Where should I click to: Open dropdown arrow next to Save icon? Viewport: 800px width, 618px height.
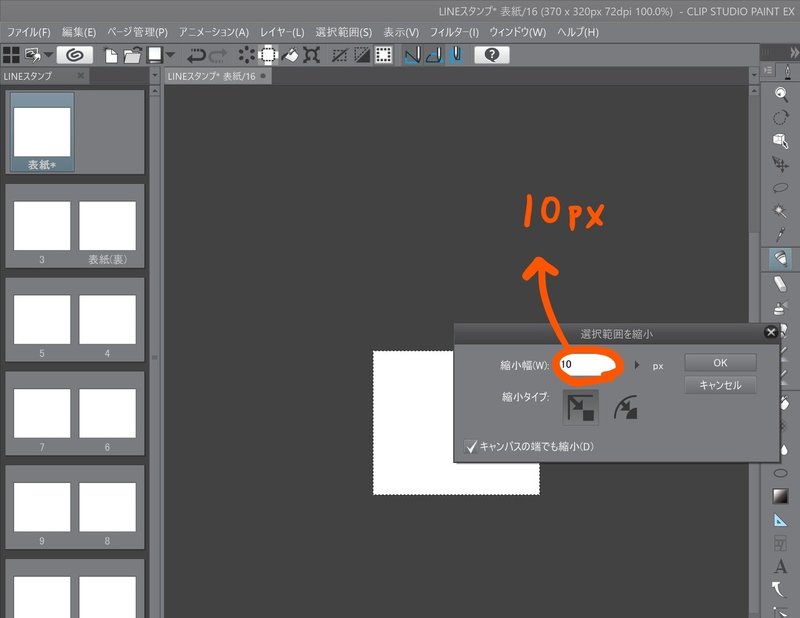[170, 55]
